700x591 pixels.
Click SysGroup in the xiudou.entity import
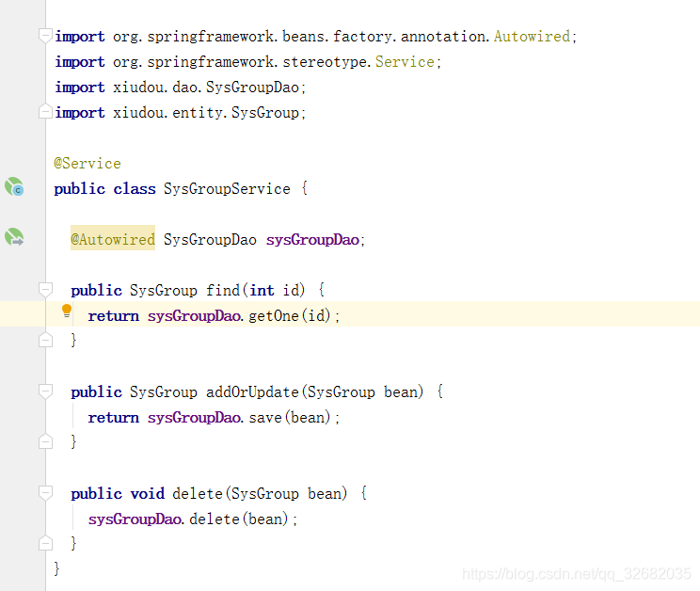coord(265,113)
